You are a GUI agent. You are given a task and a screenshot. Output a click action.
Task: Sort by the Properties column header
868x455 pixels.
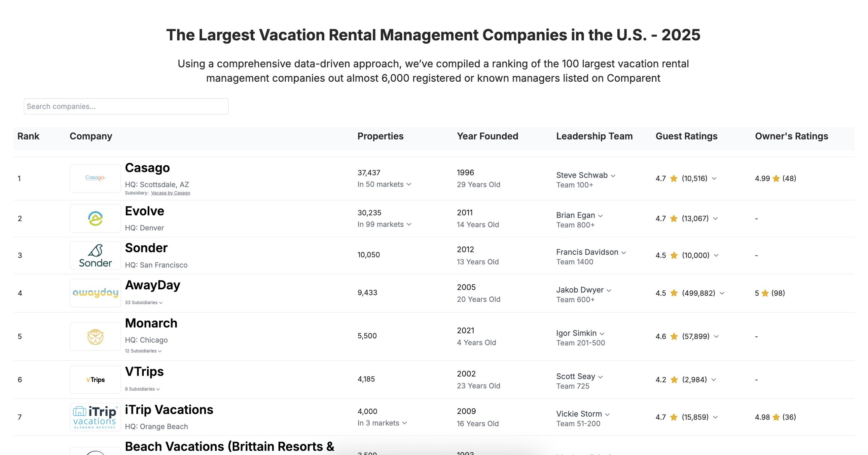tap(380, 136)
